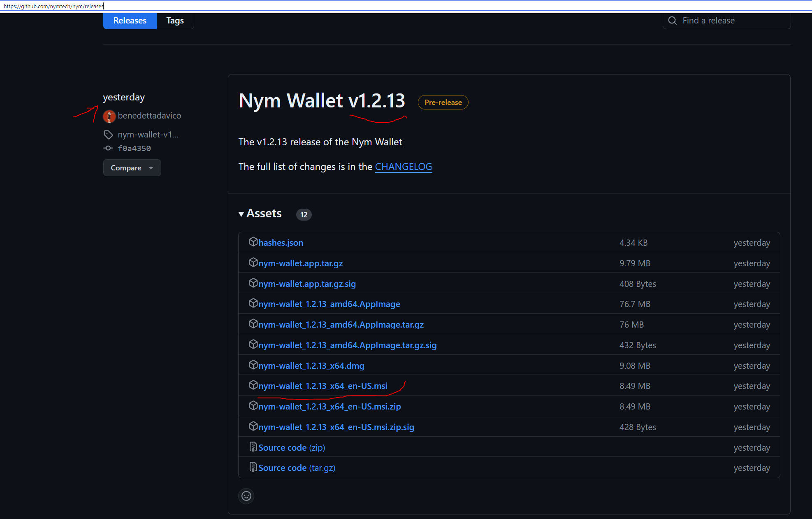Click package icon beside hashes.json
Image resolution: width=812 pixels, height=519 pixels.
point(253,242)
